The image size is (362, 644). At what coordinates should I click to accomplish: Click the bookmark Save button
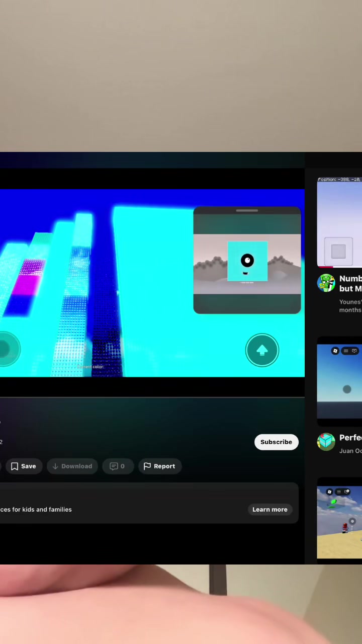click(24, 466)
